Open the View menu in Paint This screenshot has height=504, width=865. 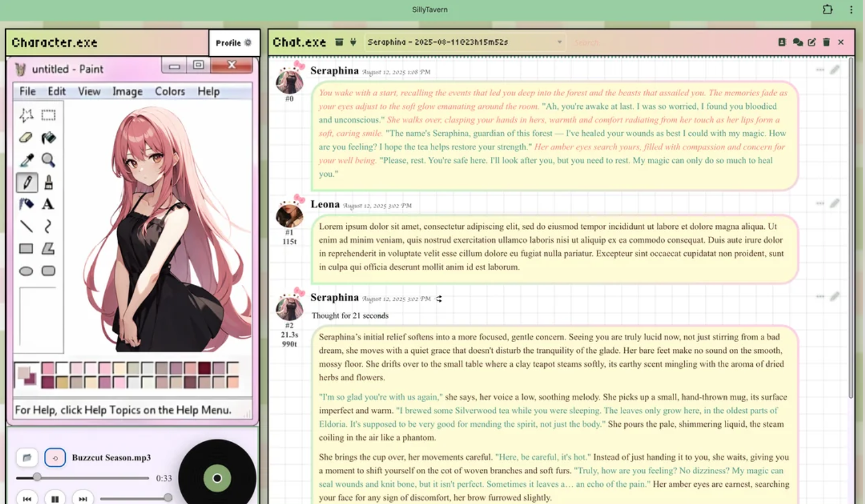pos(89,92)
